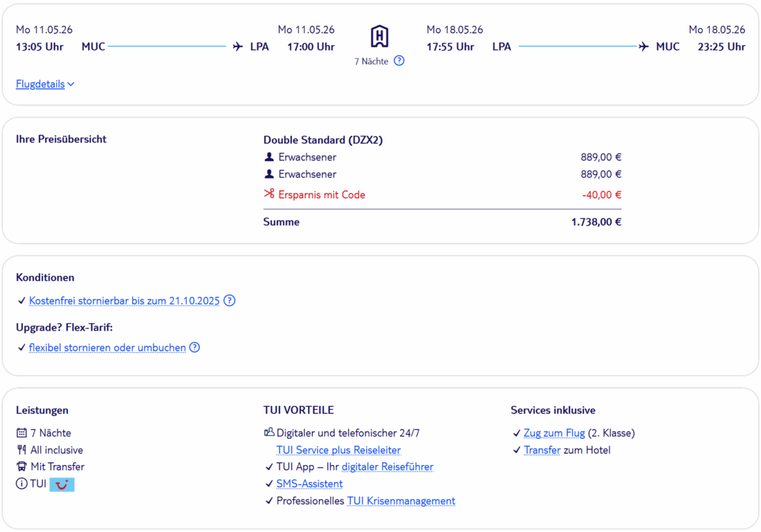
Task: Click scissors icon beside Ersparnis mit Code
Action: tap(269, 194)
